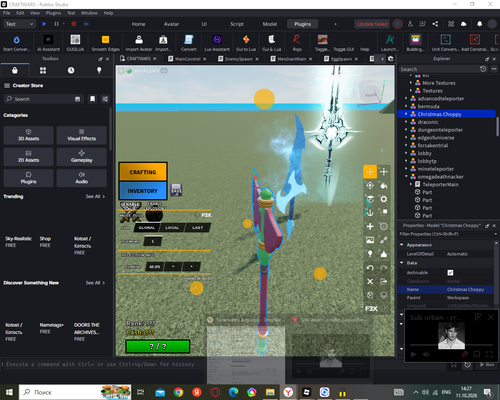The width and height of the screenshot is (500, 400).
Task: Open the 3D Assets category
Action: [28, 135]
